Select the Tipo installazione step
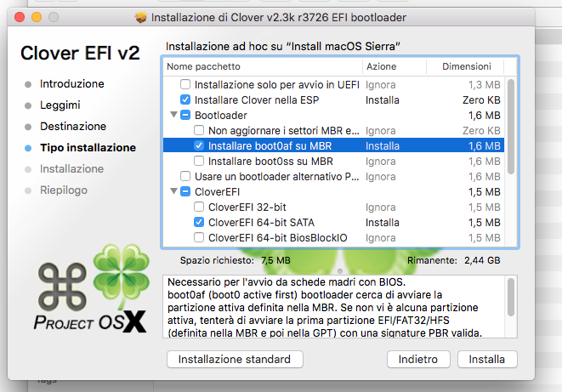 pyautogui.click(x=88, y=148)
